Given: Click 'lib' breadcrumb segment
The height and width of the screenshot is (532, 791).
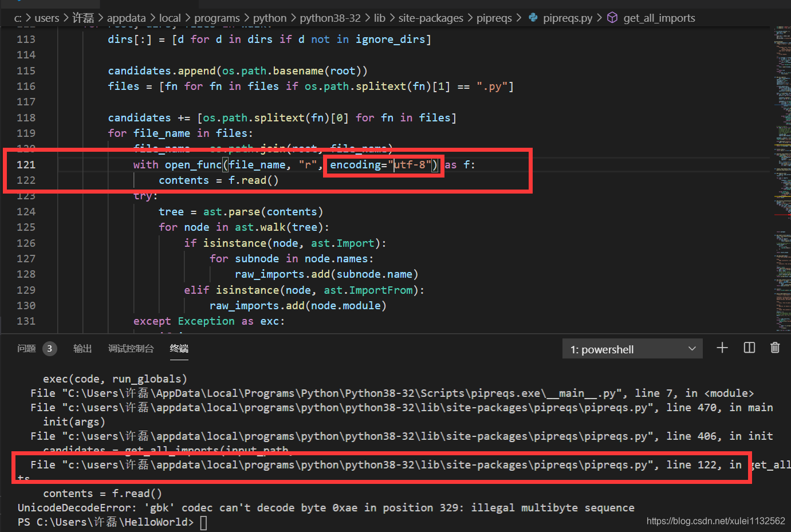Looking at the screenshot, I should coord(380,18).
